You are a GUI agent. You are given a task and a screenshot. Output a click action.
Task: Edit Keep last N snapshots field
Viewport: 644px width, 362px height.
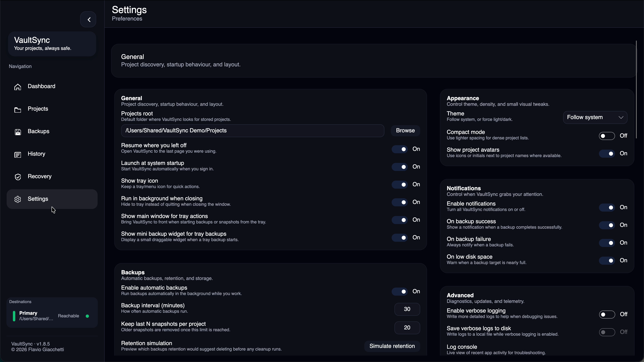[407, 328]
